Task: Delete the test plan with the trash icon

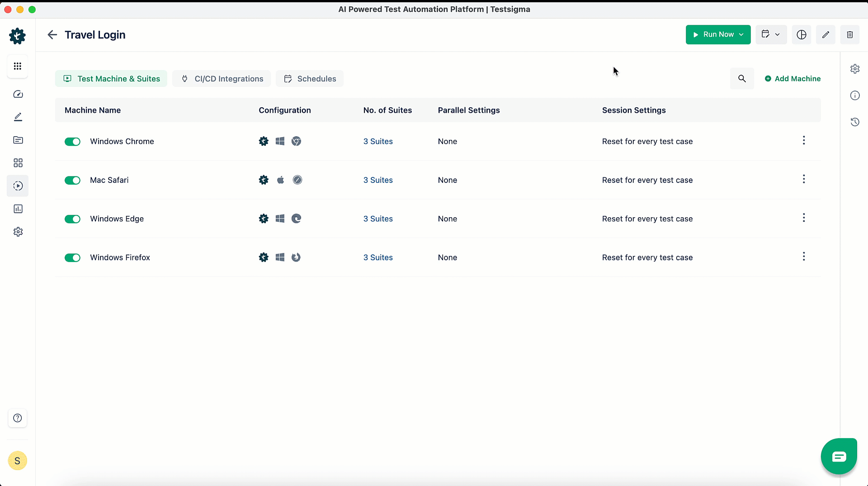Action: tap(850, 35)
